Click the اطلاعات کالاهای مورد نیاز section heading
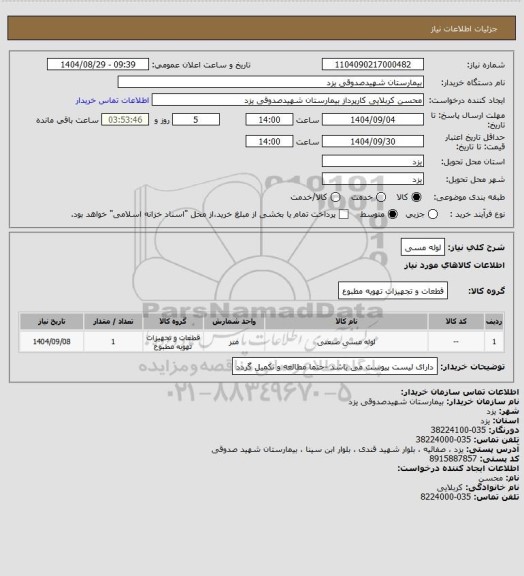524x576 pixels. pos(454,265)
